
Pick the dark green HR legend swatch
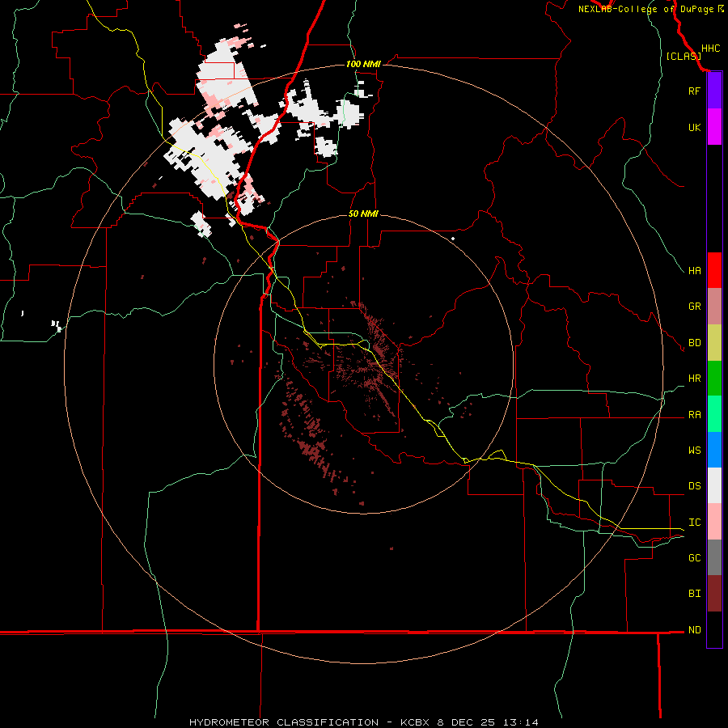(714, 379)
